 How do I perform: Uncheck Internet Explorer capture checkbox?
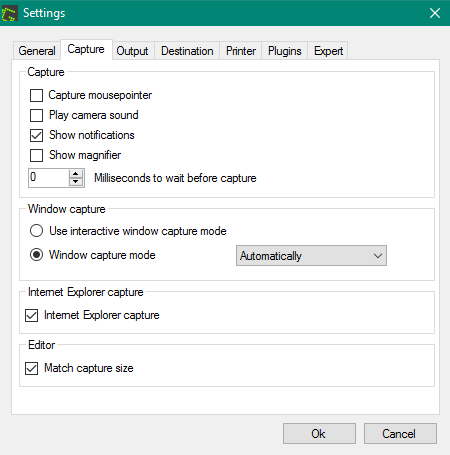click(31, 315)
